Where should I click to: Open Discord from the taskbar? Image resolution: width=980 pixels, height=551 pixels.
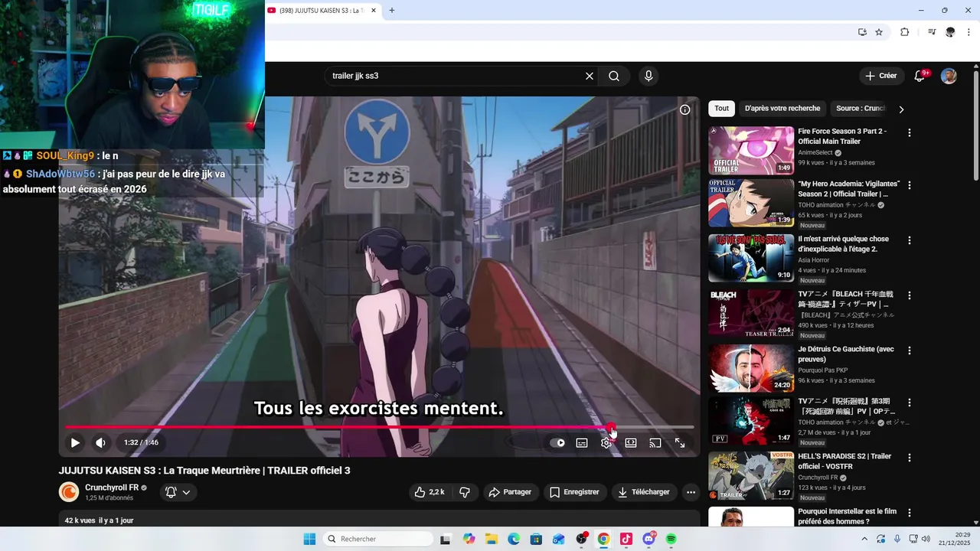pos(648,539)
